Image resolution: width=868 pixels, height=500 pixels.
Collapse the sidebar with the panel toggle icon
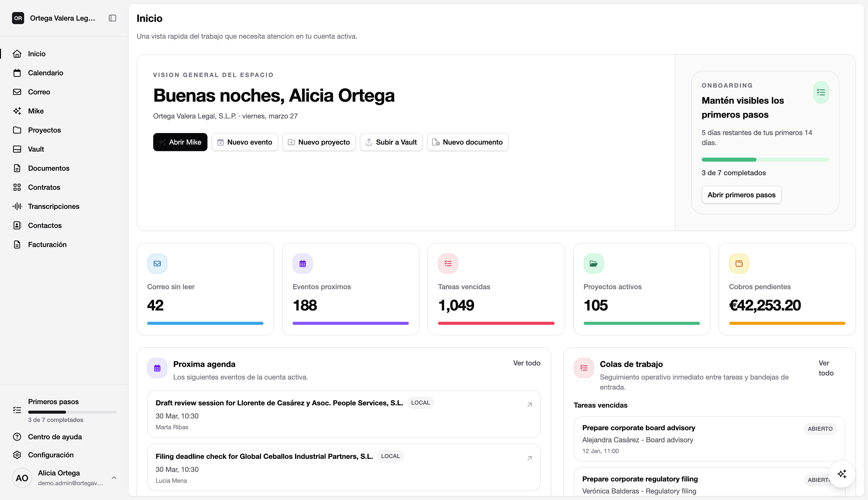(112, 18)
